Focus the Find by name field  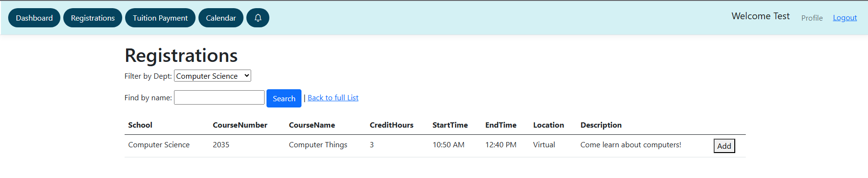coord(219,97)
